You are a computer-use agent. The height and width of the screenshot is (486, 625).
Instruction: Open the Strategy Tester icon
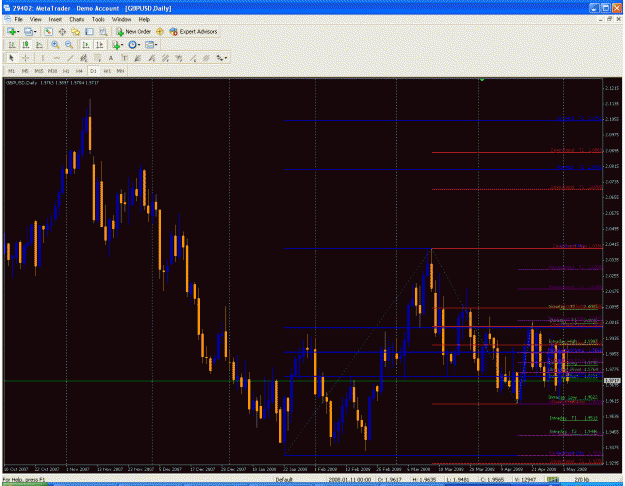coord(103,31)
